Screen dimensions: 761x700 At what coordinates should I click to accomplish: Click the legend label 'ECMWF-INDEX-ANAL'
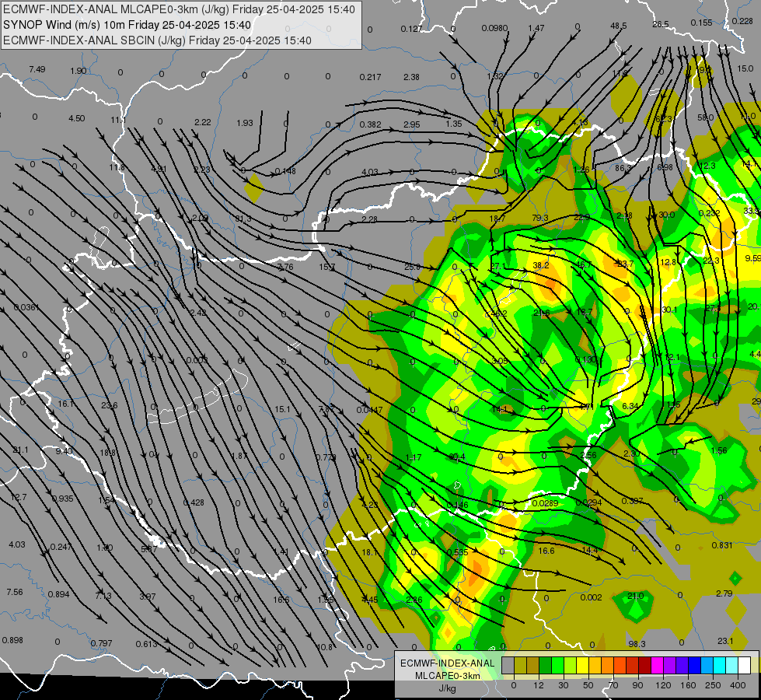point(447,663)
